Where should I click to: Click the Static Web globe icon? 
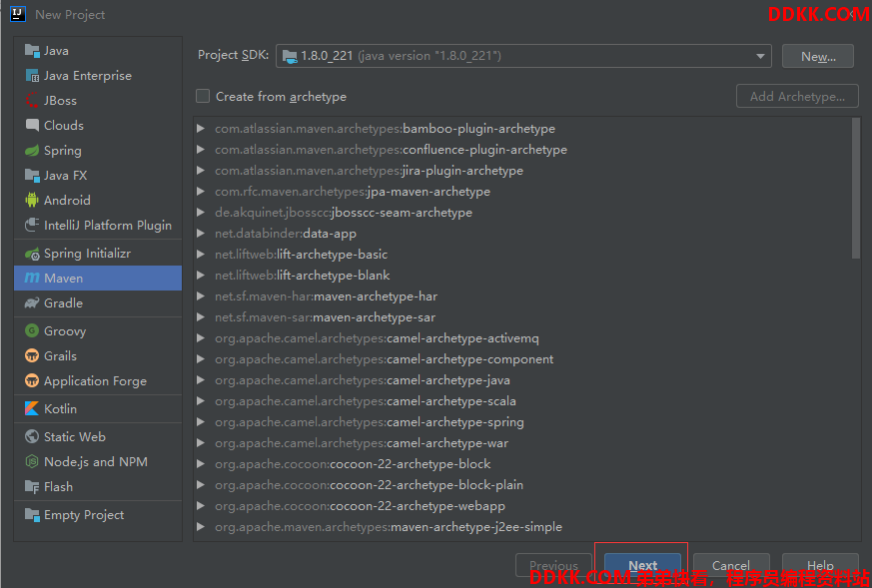32,436
